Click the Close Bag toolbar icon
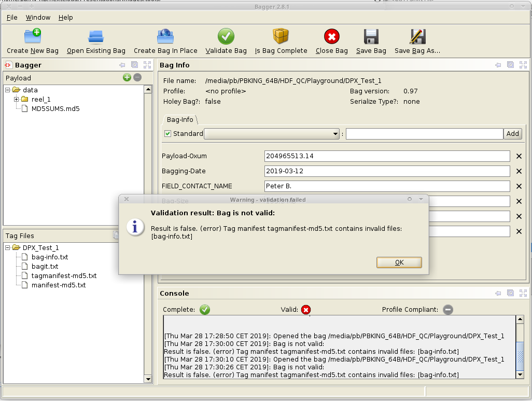 click(331, 36)
